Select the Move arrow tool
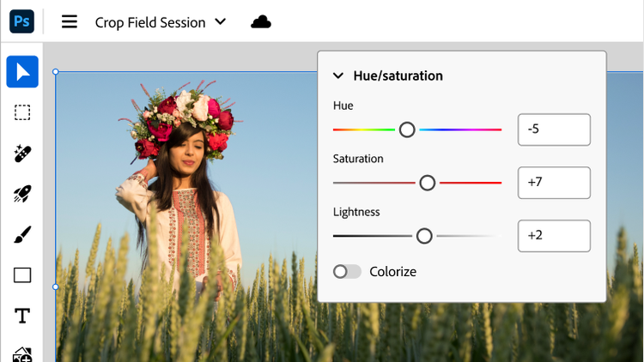The height and width of the screenshot is (362, 644). (22, 72)
